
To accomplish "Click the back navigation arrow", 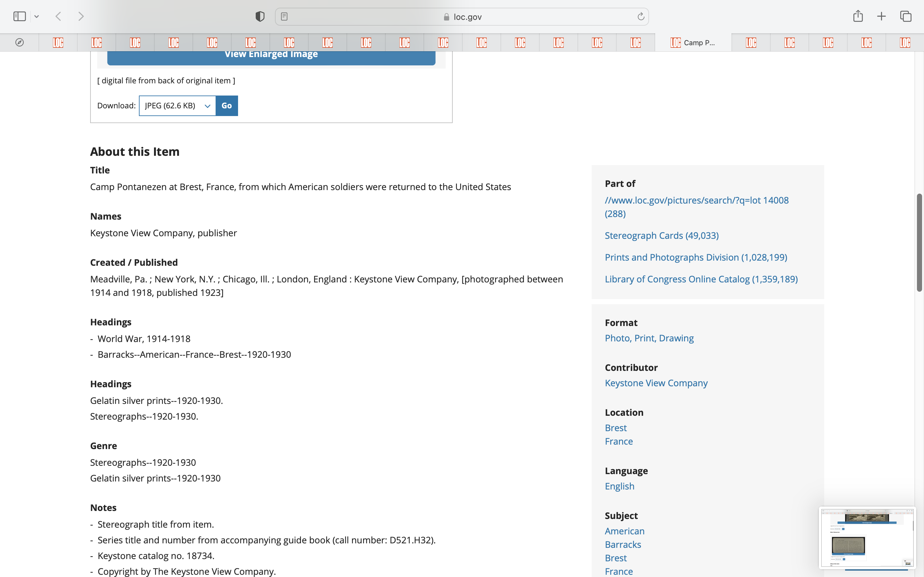I will [x=58, y=16].
